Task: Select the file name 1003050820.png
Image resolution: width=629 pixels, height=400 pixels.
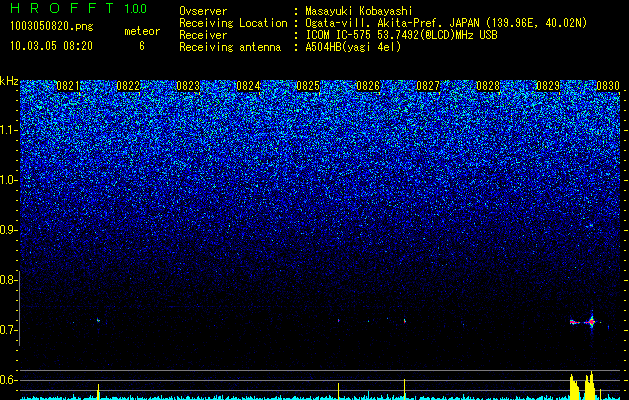Action: (x=52, y=27)
